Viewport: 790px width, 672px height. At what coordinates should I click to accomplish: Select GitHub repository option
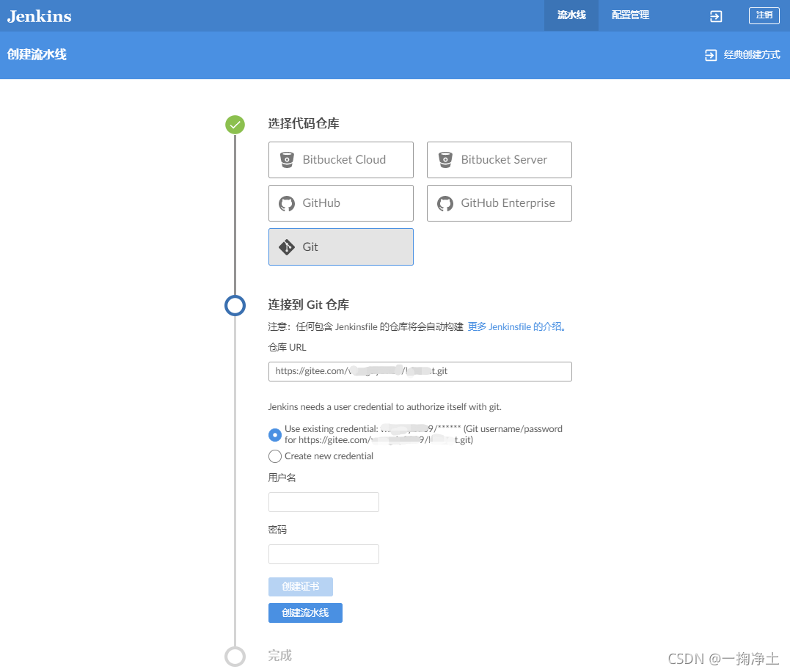[x=340, y=203]
